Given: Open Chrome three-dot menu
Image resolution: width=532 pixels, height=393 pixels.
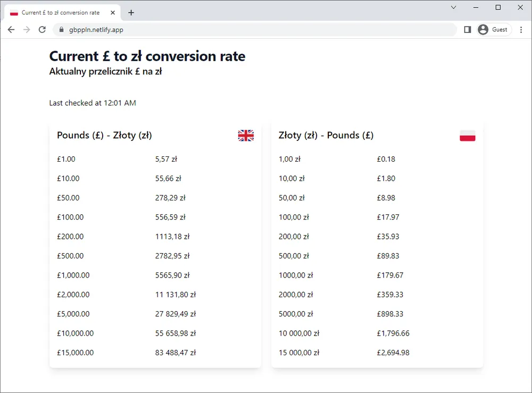Looking at the screenshot, I should [x=521, y=30].
